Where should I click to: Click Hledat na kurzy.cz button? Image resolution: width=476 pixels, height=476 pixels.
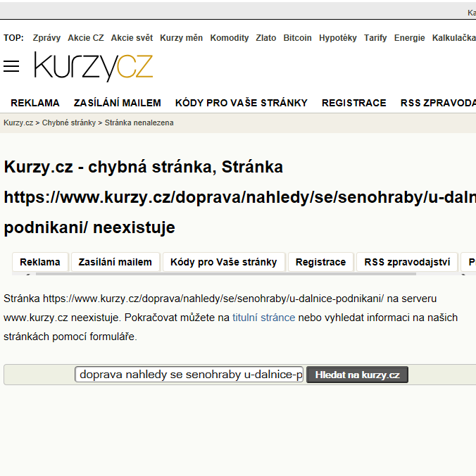coord(357,375)
